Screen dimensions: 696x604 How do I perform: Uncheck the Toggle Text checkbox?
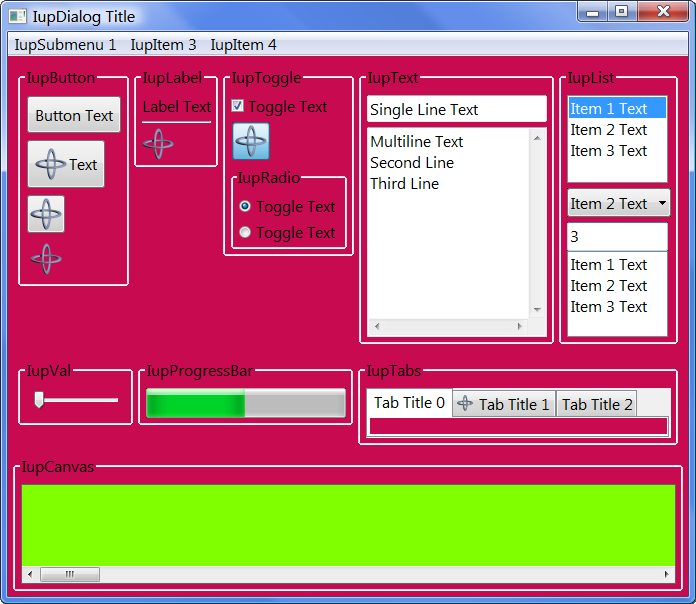pyautogui.click(x=237, y=106)
